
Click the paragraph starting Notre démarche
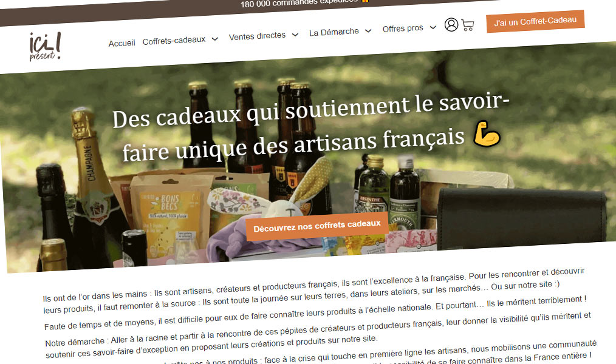[x=318, y=335]
